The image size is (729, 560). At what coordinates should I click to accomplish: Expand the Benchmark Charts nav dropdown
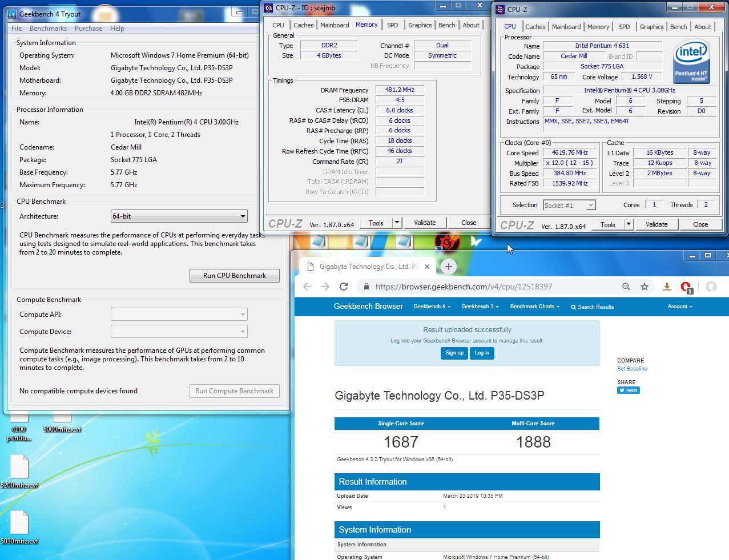point(535,307)
